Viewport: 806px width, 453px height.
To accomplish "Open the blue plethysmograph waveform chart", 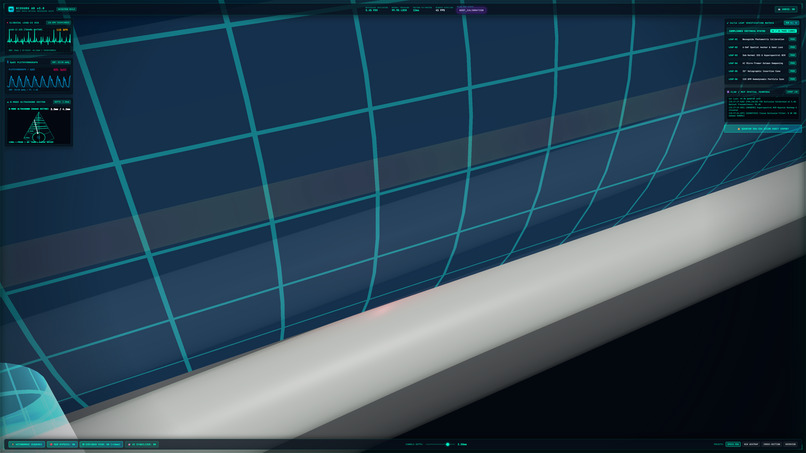I will (39, 82).
